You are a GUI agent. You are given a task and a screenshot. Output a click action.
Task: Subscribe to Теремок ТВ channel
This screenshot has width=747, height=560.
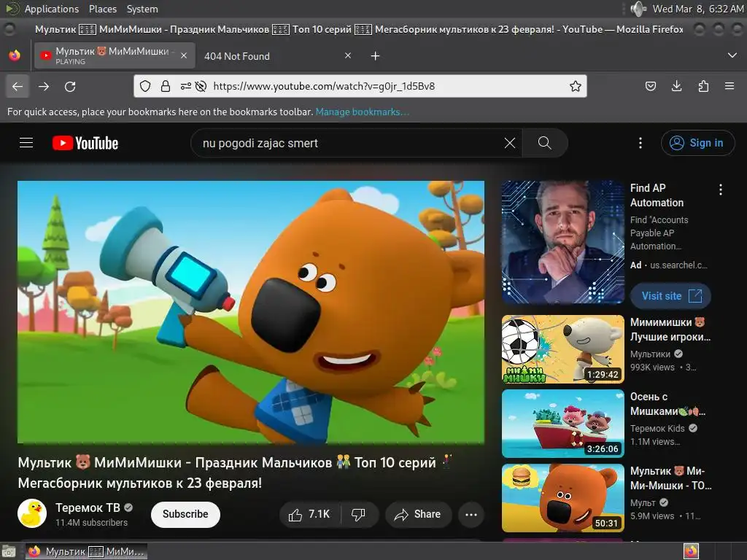tap(185, 514)
